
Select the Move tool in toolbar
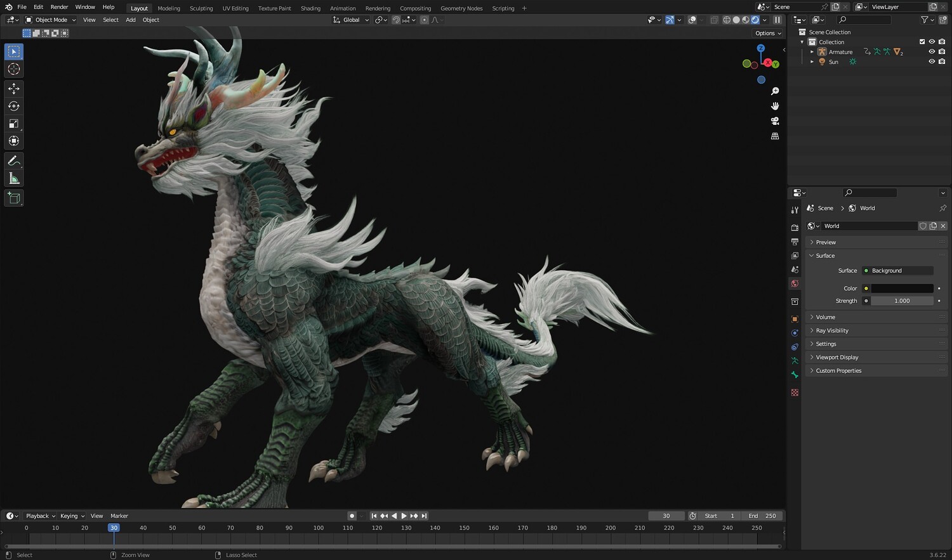tap(14, 89)
